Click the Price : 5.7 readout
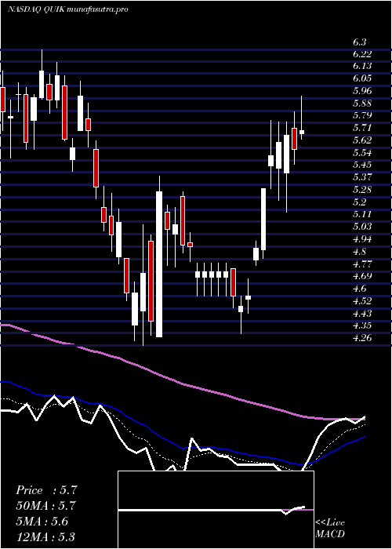Screen dimensions: 392x549 [x=45, y=490]
